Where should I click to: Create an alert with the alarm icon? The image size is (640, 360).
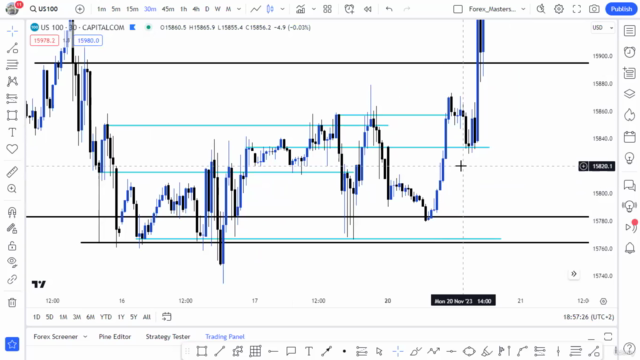point(349,9)
